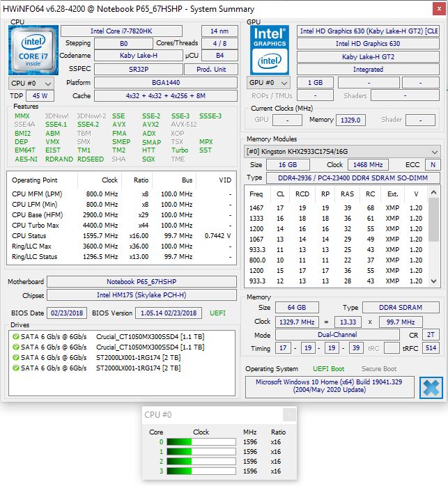
Task: Click the Ring/LLC Max row
Action: (x=122, y=246)
